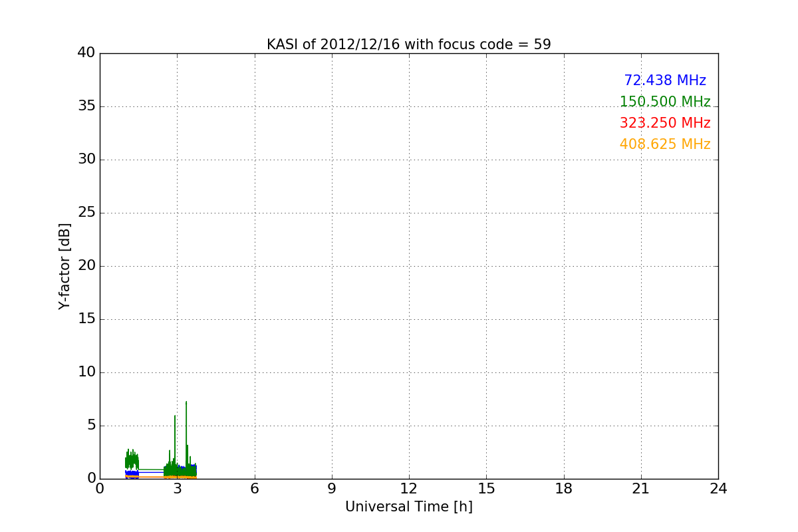Click the x-axis tick label 15
The height and width of the screenshot is (532, 798).
click(x=486, y=489)
